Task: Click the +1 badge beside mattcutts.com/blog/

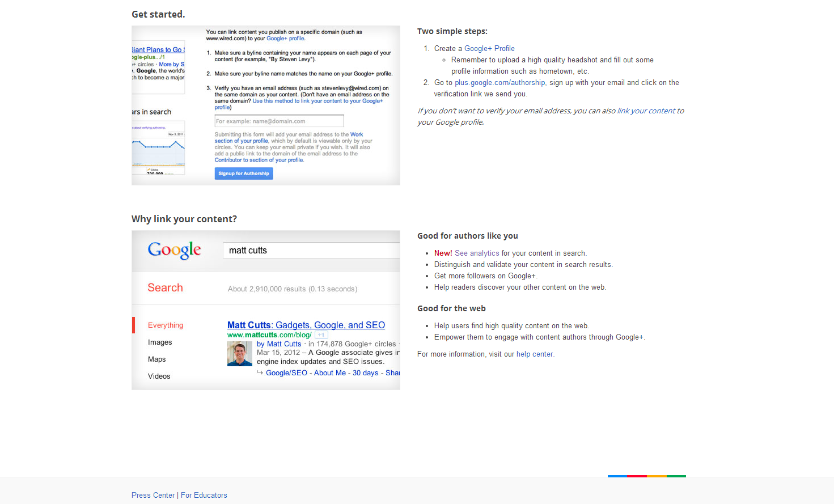Action: [x=321, y=335]
